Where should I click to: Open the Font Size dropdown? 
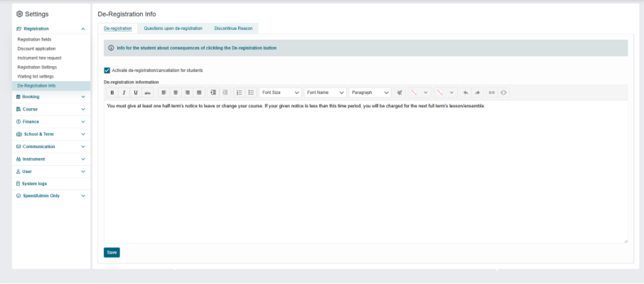(281, 93)
